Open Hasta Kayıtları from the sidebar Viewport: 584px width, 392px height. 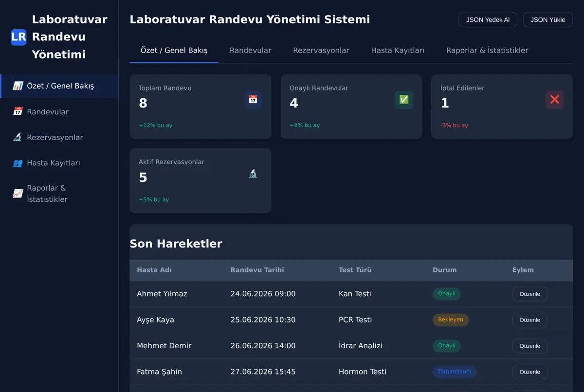pyautogui.click(x=59, y=163)
